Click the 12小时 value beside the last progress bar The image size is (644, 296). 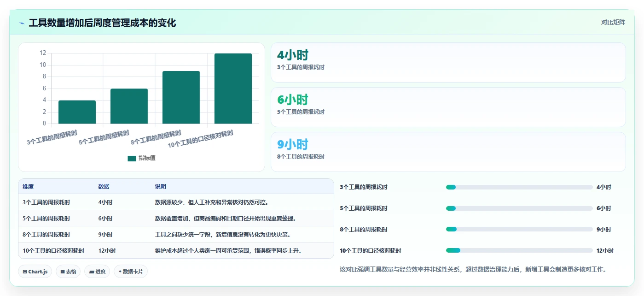[x=605, y=251]
